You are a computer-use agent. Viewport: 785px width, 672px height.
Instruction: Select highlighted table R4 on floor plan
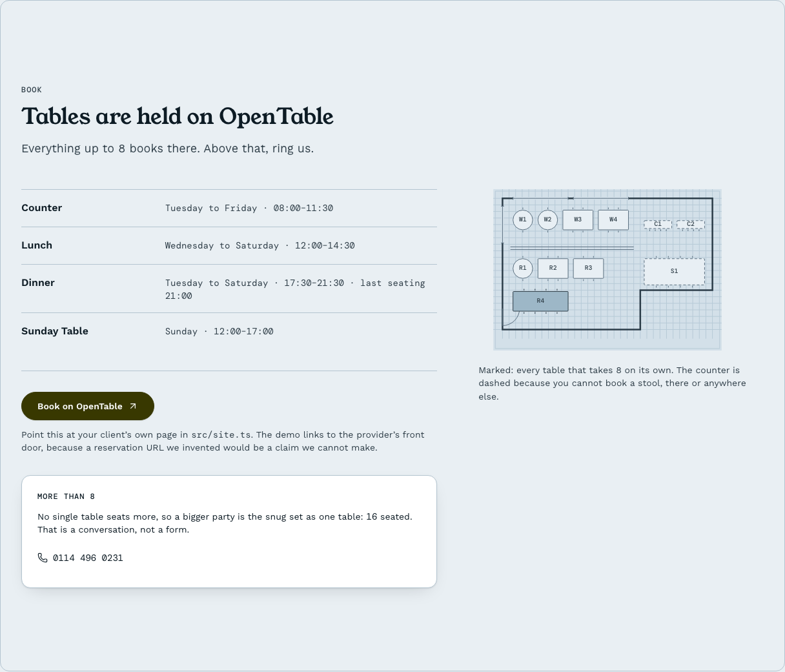540,301
